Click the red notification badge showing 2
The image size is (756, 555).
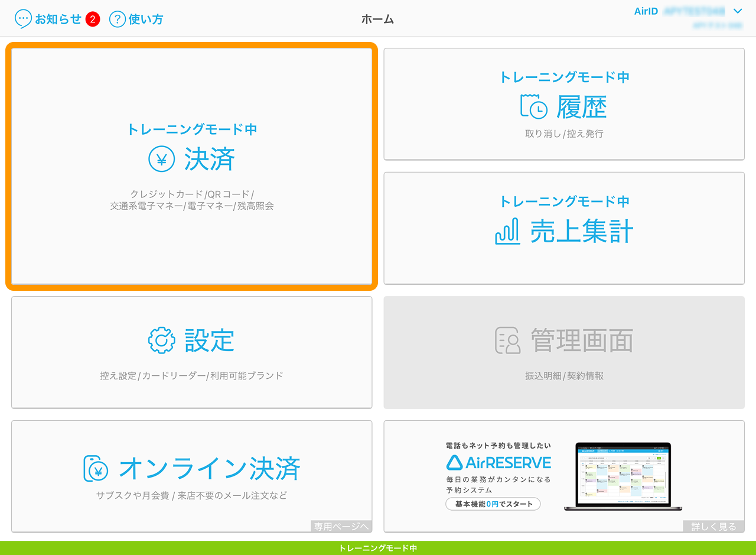pyautogui.click(x=93, y=20)
